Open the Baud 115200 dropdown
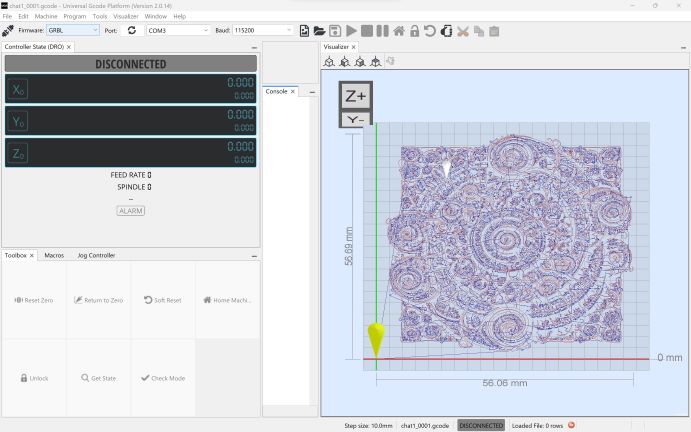Screen dimensions: 691x432 click(x=263, y=30)
